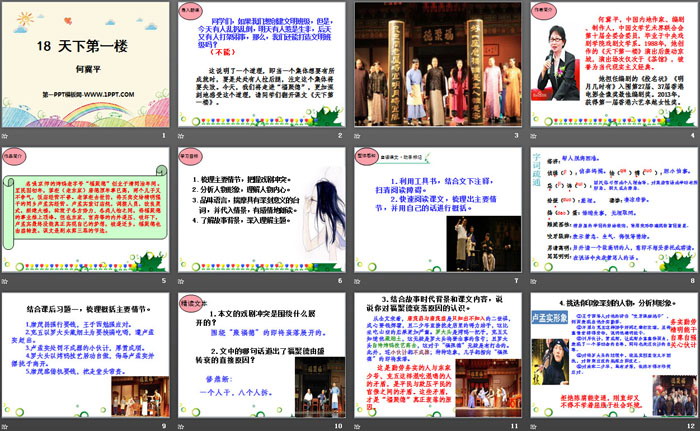Select slide 9 summarizing the main plot
700x431 pixels.
[88, 351]
